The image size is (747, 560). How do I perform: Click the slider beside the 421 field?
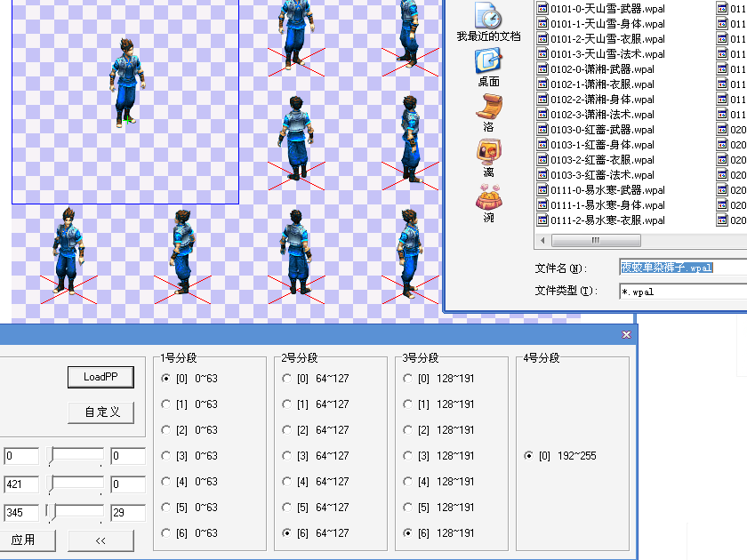click(x=75, y=484)
